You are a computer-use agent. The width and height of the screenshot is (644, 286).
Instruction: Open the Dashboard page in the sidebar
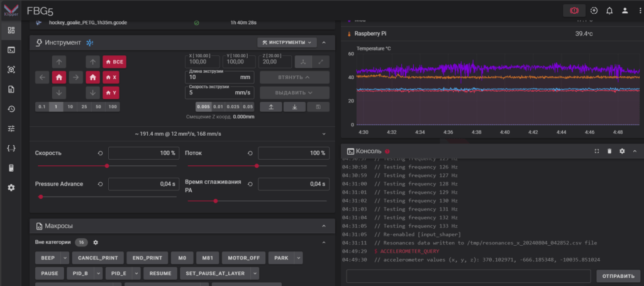[x=11, y=30]
